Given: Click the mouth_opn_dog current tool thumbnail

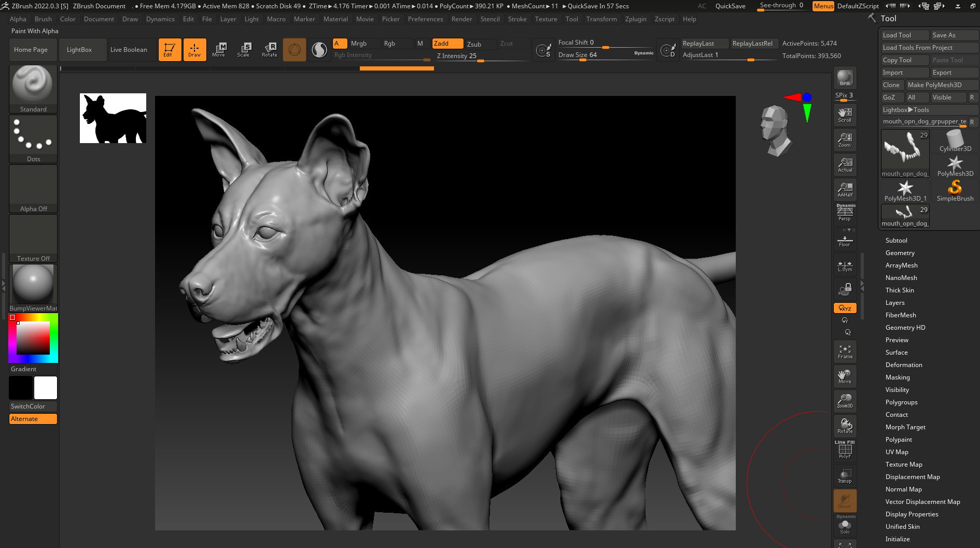Looking at the screenshot, I should [x=905, y=153].
